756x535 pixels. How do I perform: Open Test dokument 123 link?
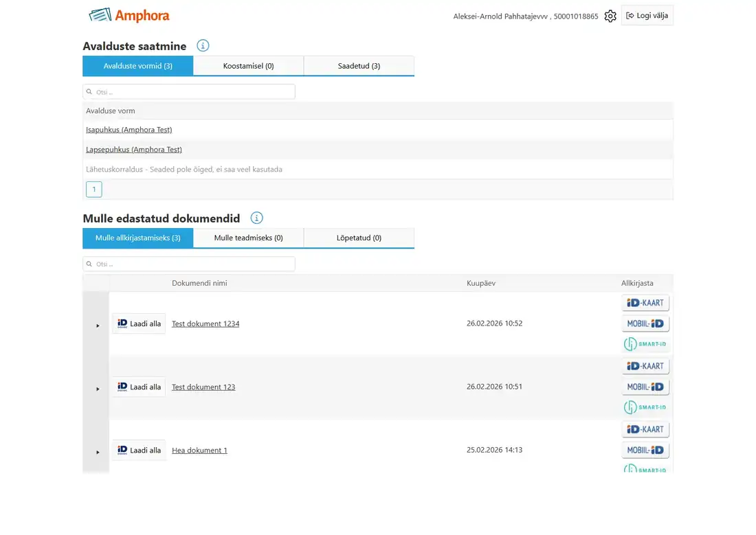(x=203, y=387)
